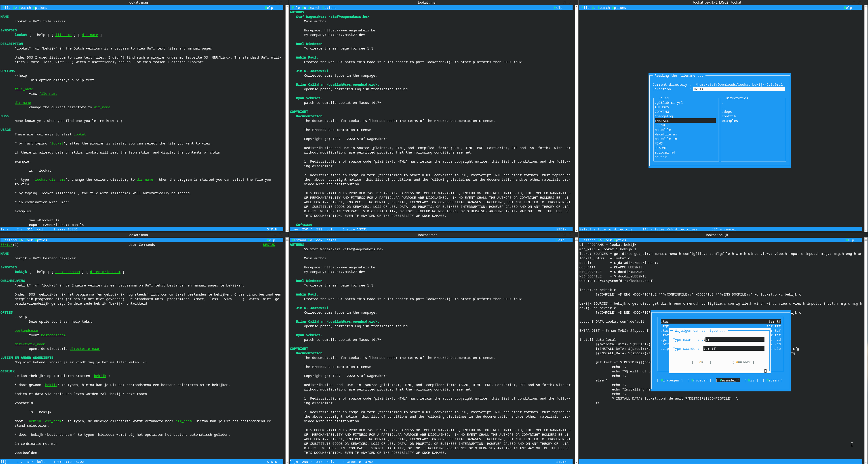Open Zoek menu in bottom-left bekijk pane
The width and height of the screenshot is (868, 464).
tap(29, 240)
